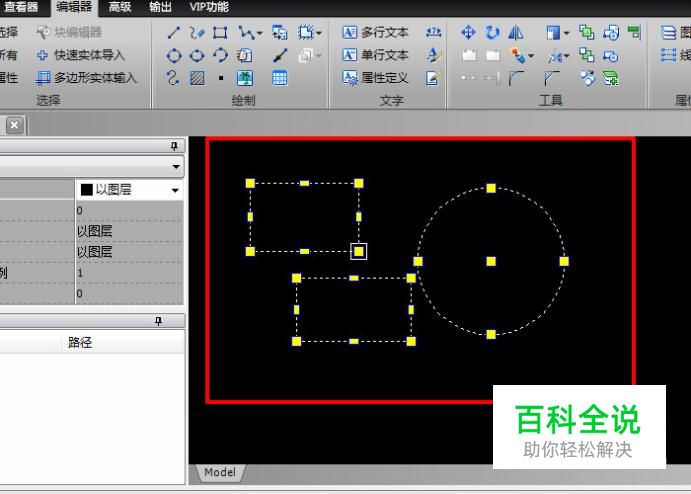Expand the boundary selection tool dropdown arrow
This screenshot has height=494, width=691.
319,33
